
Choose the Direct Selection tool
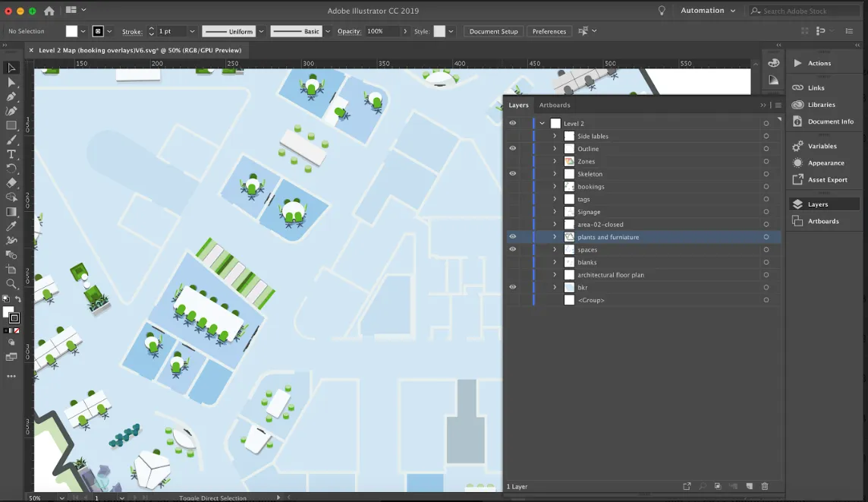(x=11, y=82)
